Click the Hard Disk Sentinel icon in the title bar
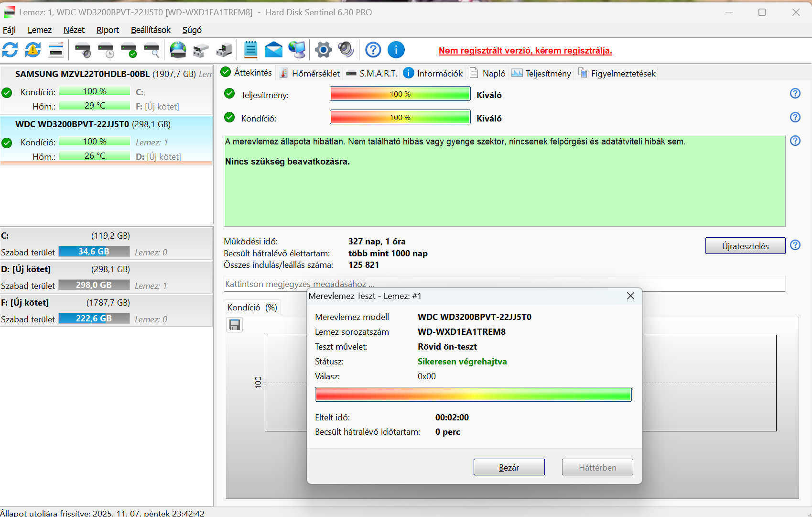Image resolution: width=812 pixels, height=517 pixels. (10, 12)
